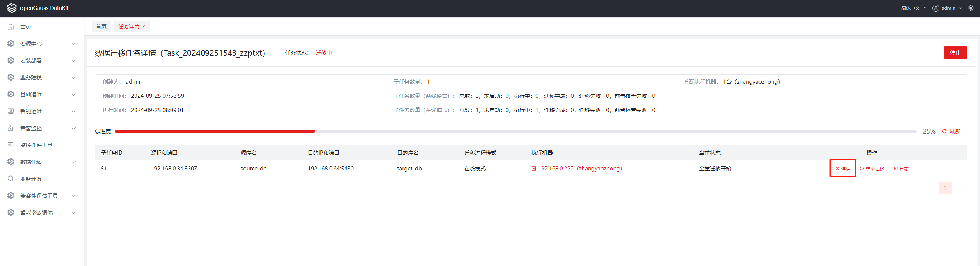Image resolution: width=980 pixels, height=266 pixels.
Task: Switch to the 首页 tab
Action: 101,26
